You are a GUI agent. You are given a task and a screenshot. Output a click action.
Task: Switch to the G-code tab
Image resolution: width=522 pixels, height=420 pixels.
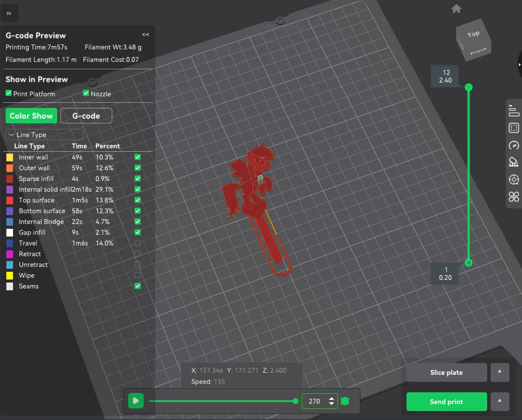[86, 116]
